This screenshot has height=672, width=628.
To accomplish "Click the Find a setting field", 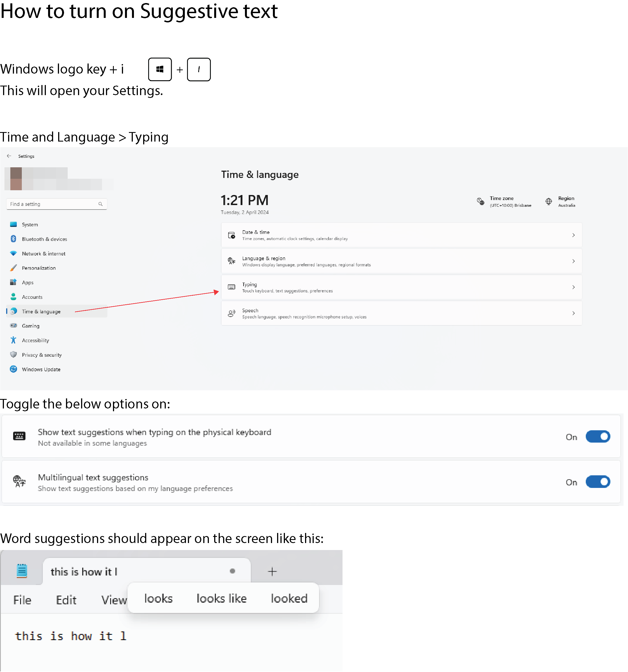I will (x=52, y=204).
